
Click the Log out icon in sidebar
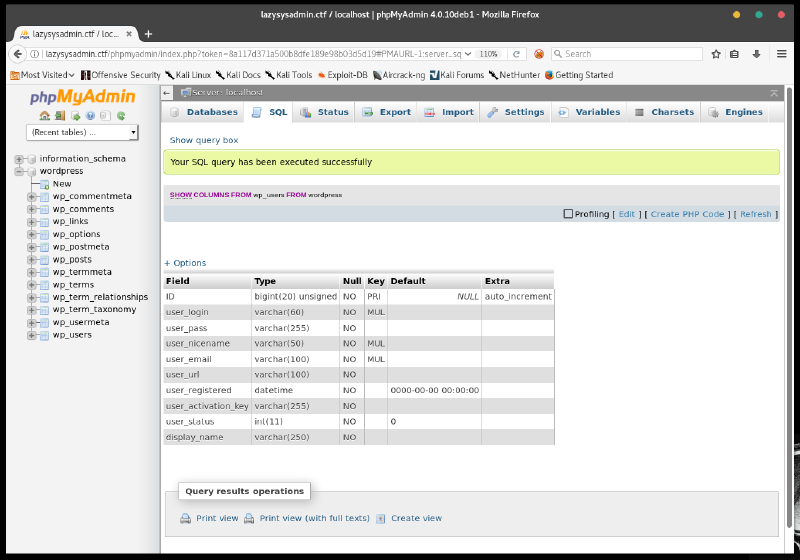[60, 115]
